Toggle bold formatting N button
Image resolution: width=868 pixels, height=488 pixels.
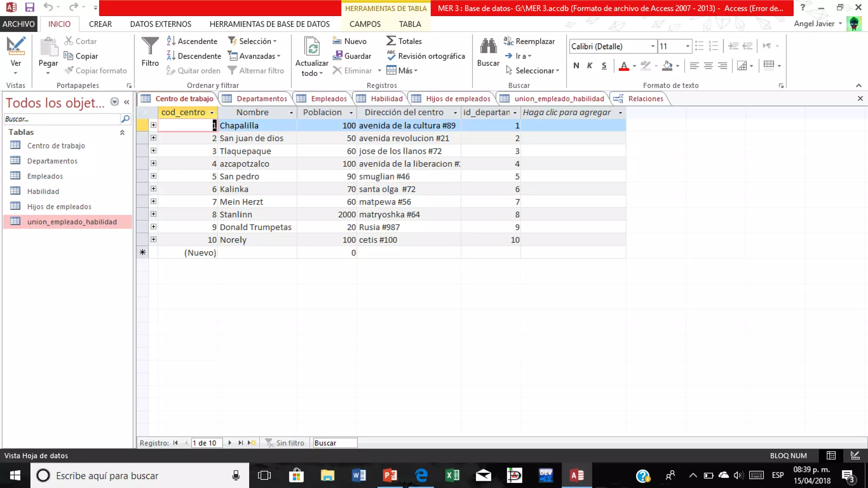click(576, 66)
